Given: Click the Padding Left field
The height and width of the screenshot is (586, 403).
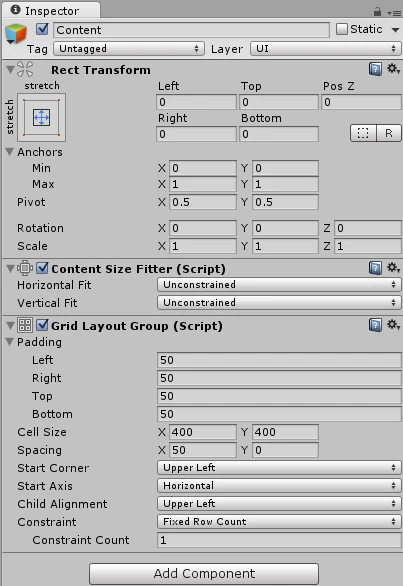Looking at the screenshot, I should click(x=279, y=360).
